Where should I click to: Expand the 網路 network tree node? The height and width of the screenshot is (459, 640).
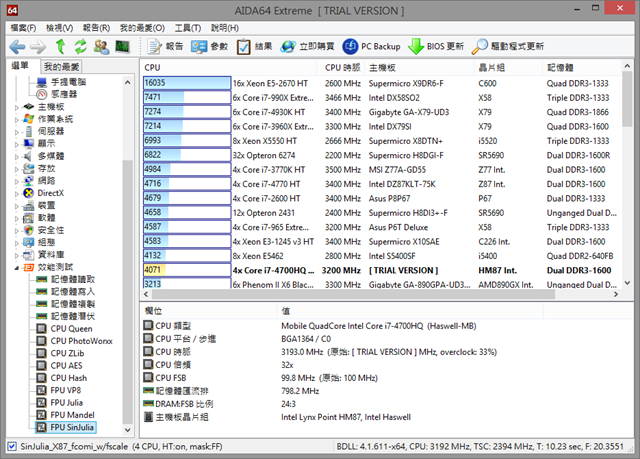pos(17,181)
